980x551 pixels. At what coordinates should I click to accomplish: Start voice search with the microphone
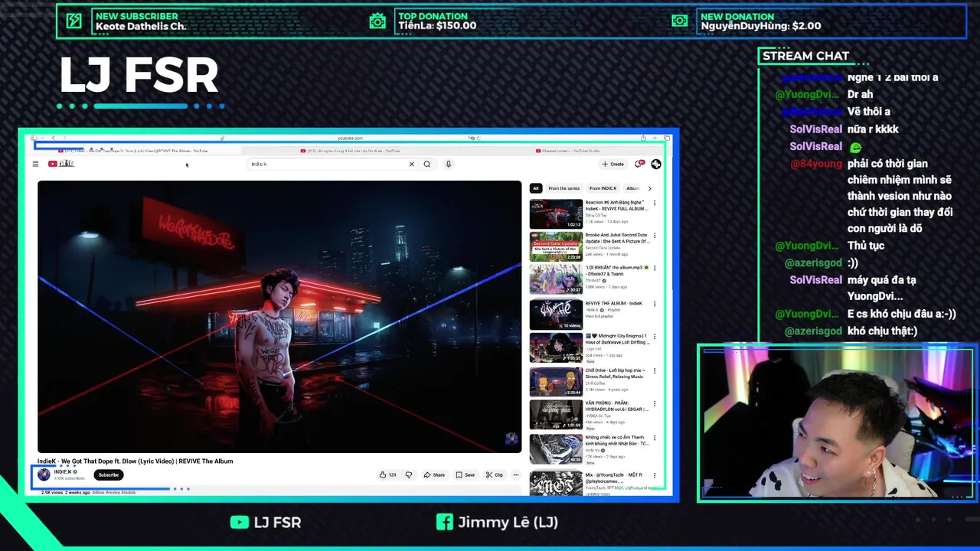449,164
